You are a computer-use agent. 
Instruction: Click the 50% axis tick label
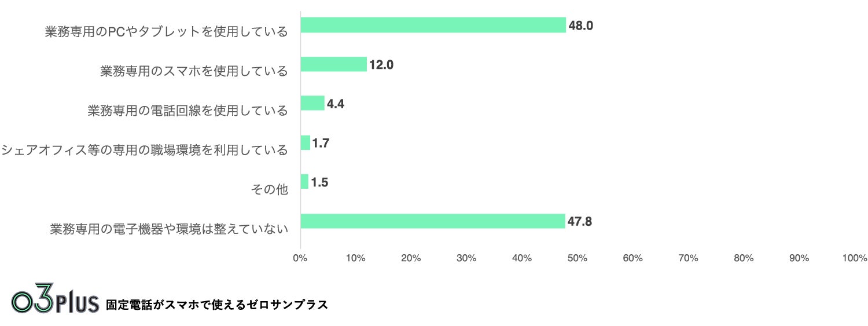point(577,258)
